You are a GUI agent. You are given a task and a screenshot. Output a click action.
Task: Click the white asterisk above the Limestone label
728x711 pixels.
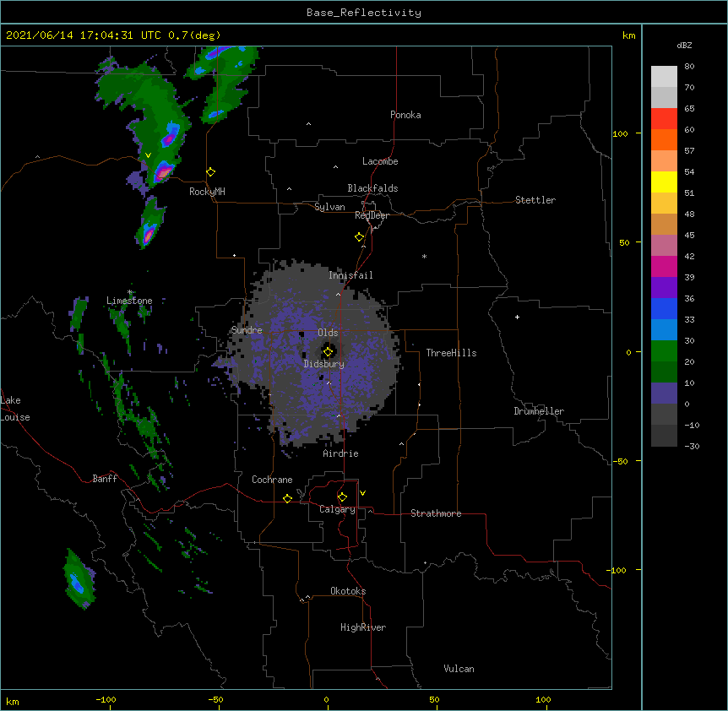pos(130,292)
